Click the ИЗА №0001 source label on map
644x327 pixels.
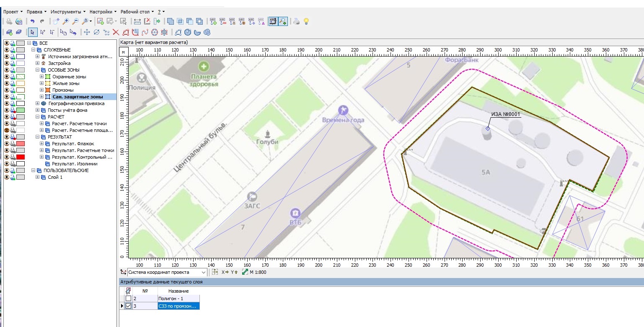pos(505,113)
